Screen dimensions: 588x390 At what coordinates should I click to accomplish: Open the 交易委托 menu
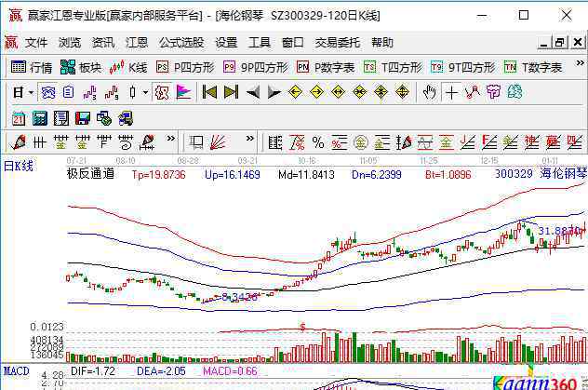tap(338, 43)
